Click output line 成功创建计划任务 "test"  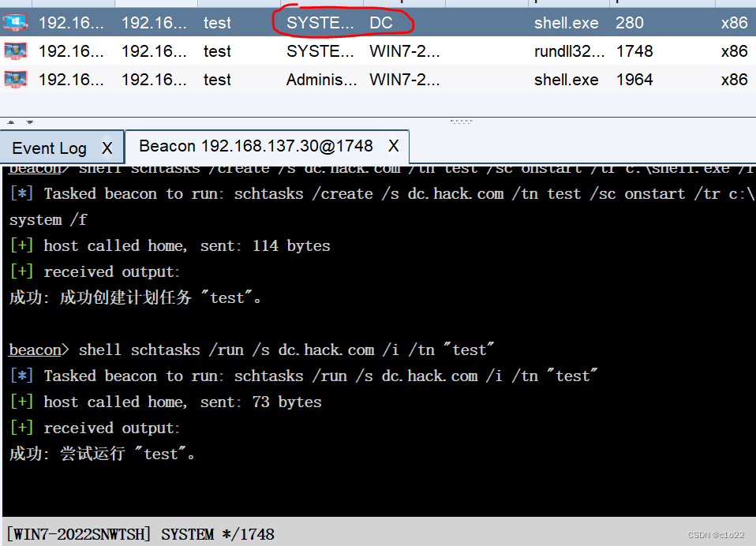click(136, 297)
